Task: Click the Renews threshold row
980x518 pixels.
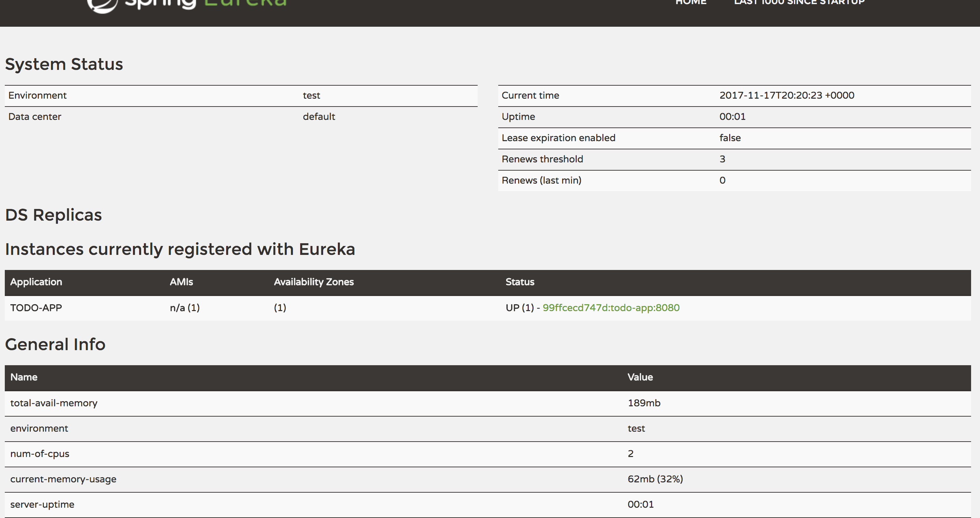Action: point(542,159)
